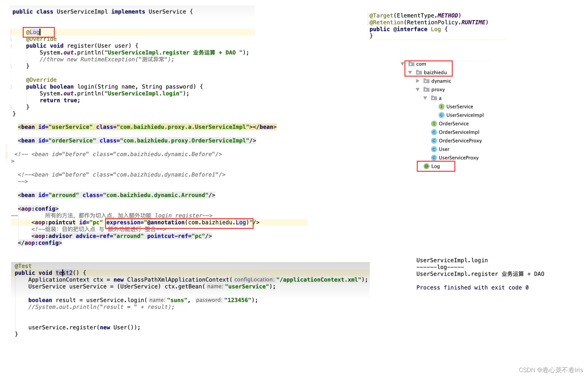Screen dimensions: 588x376
Task: Open OrderService in the tree
Action: [x=454, y=124]
